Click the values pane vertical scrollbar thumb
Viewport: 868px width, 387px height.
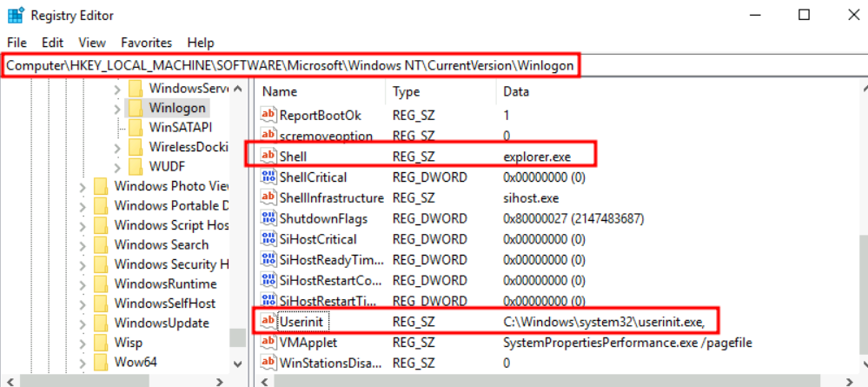pyautogui.click(x=863, y=295)
